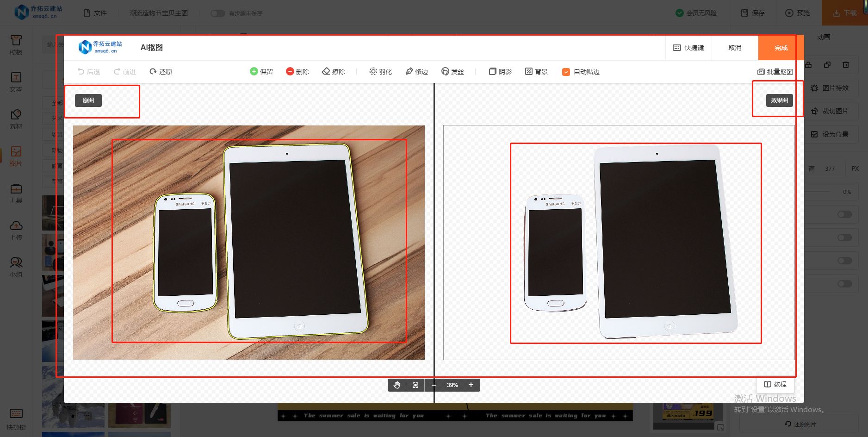Click the 原图 label
The width and height of the screenshot is (868, 437).
point(88,100)
